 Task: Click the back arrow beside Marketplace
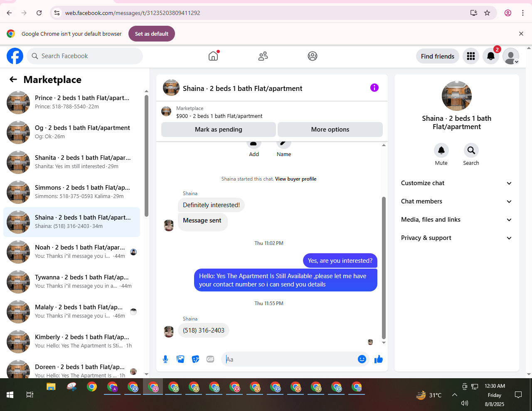pos(13,79)
